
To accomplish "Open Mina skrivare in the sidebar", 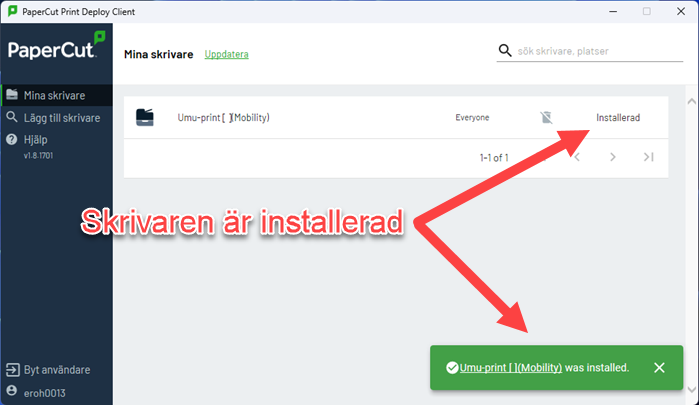I will 57,95.
